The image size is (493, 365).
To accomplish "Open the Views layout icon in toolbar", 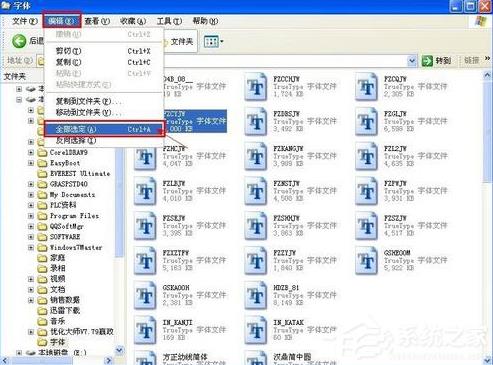I will click(211, 41).
